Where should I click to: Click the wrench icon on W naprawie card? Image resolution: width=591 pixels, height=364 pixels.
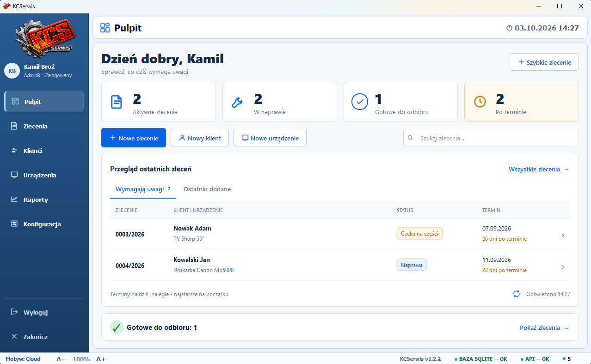(x=237, y=102)
